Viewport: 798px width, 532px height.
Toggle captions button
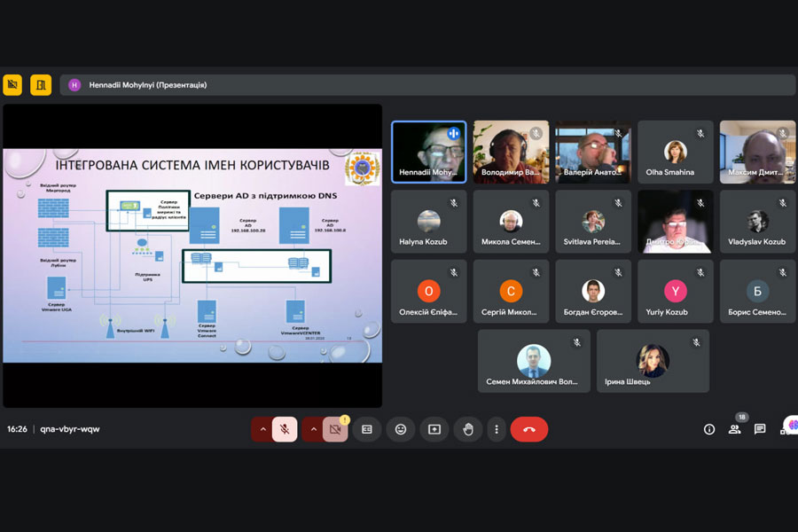367,429
